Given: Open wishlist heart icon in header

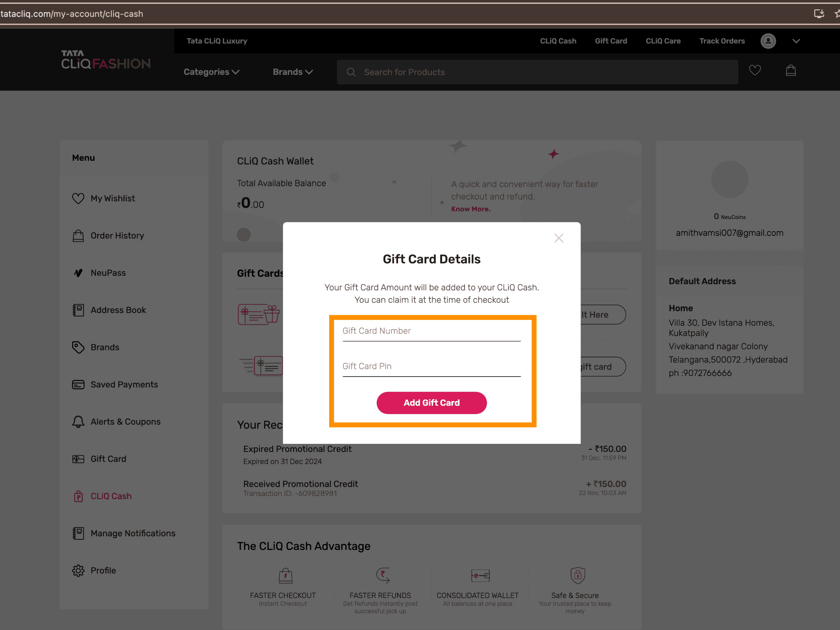Looking at the screenshot, I should tap(755, 71).
